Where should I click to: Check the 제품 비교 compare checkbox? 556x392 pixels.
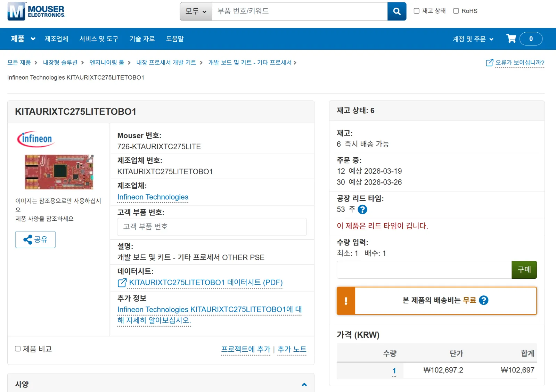(x=18, y=349)
